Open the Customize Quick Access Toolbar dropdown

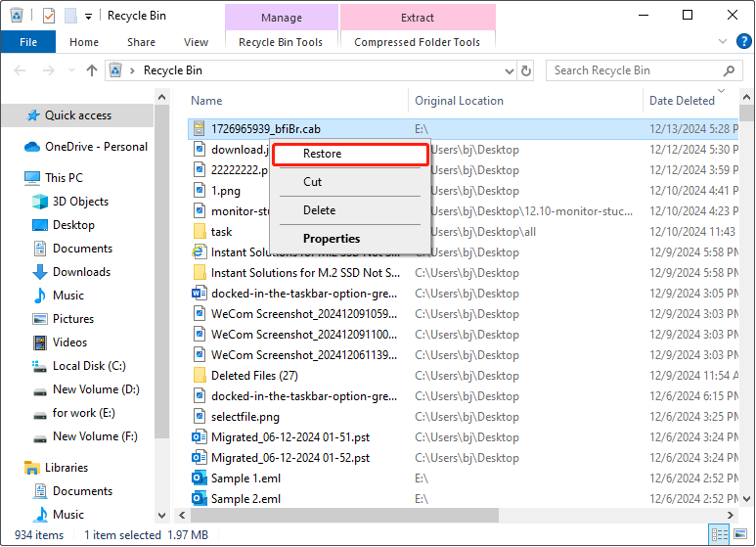[x=88, y=17]
